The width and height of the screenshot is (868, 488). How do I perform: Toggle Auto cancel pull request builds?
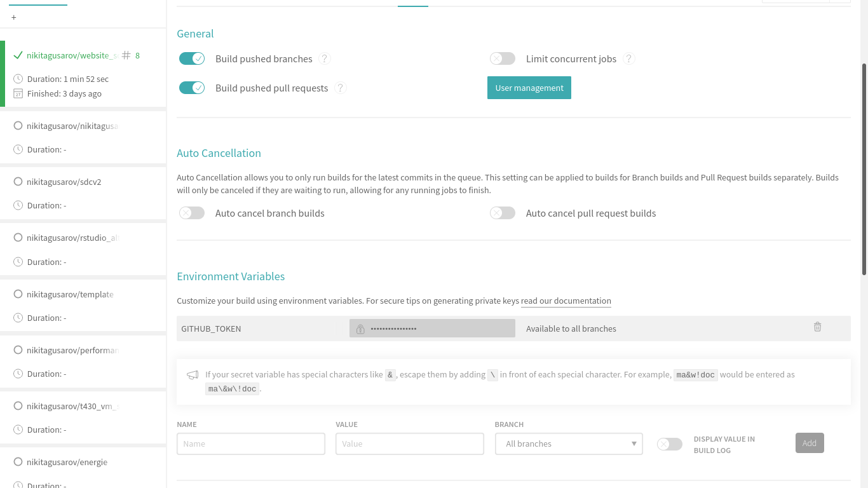[x=502, y=213]
